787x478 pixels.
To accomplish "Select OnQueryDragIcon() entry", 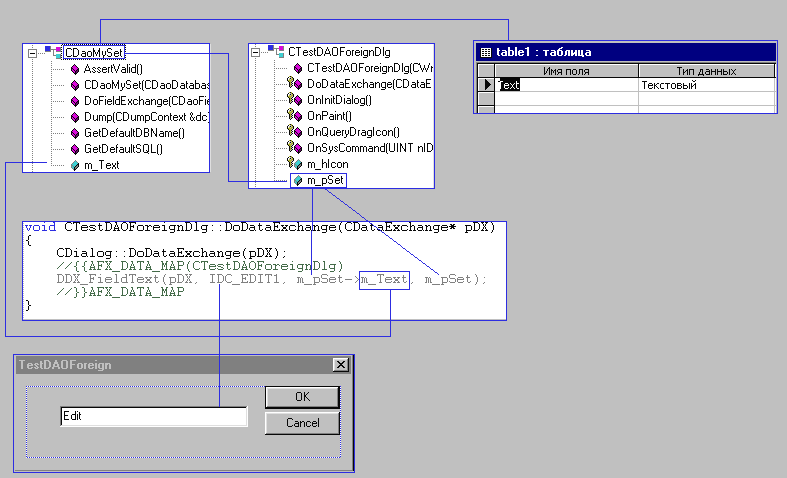I will [x=353, y=133].
